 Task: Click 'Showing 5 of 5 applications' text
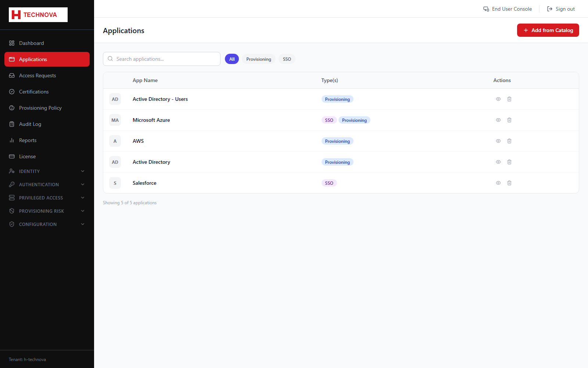pyautogui.click(x=130, y=203)
